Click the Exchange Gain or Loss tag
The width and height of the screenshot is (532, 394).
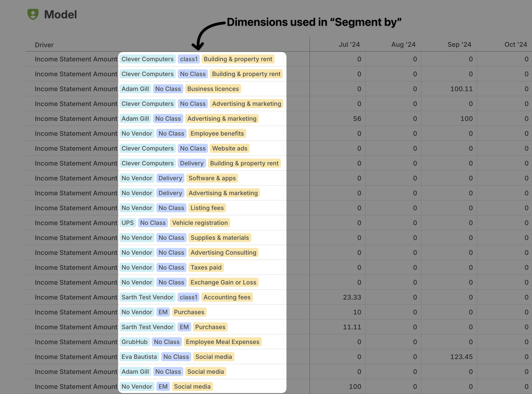(x=223, y=282)
